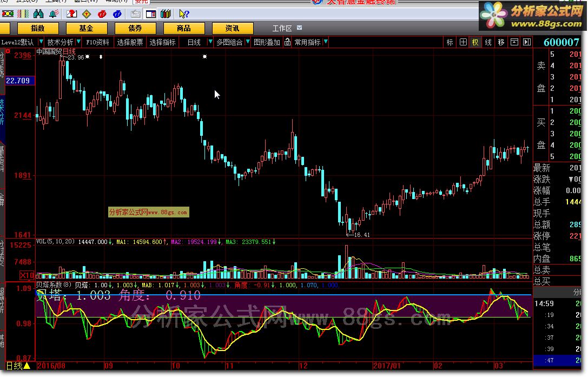This screenshot has height=377, width=588.
Task: Click the red question-mark chart icon
Action: [71, 14]
